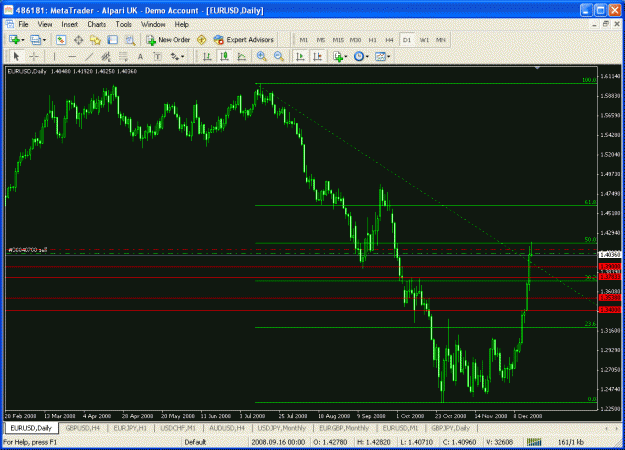The image size is (625, 450).
Task: Click the Profiles toolbar icon
Action: click(x=35, y=40)
